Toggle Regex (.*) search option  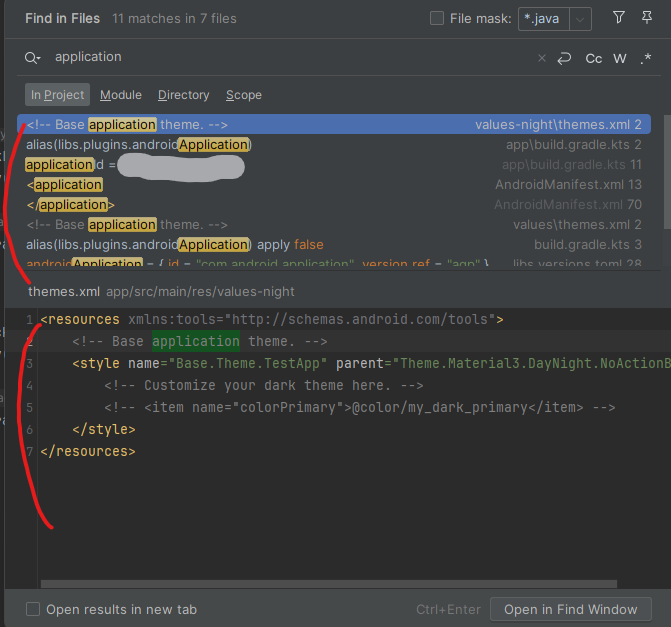click(646, 58)
